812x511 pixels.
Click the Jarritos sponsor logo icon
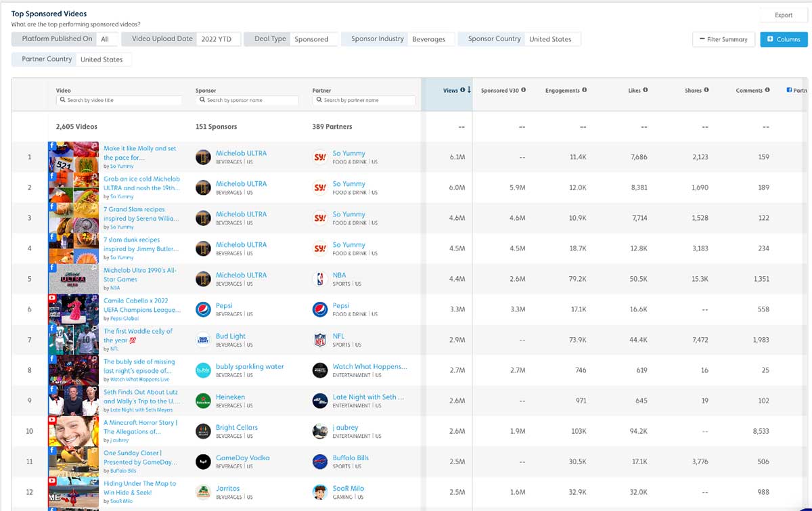[203, 492]
